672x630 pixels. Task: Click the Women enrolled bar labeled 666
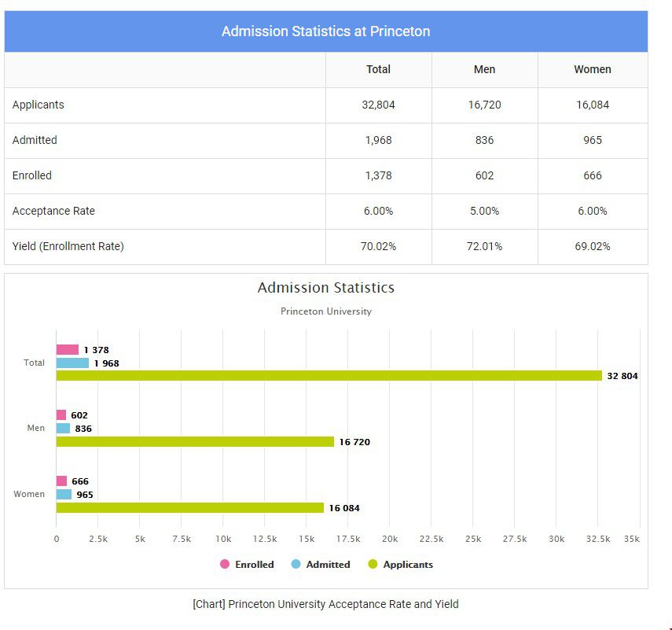62,481
